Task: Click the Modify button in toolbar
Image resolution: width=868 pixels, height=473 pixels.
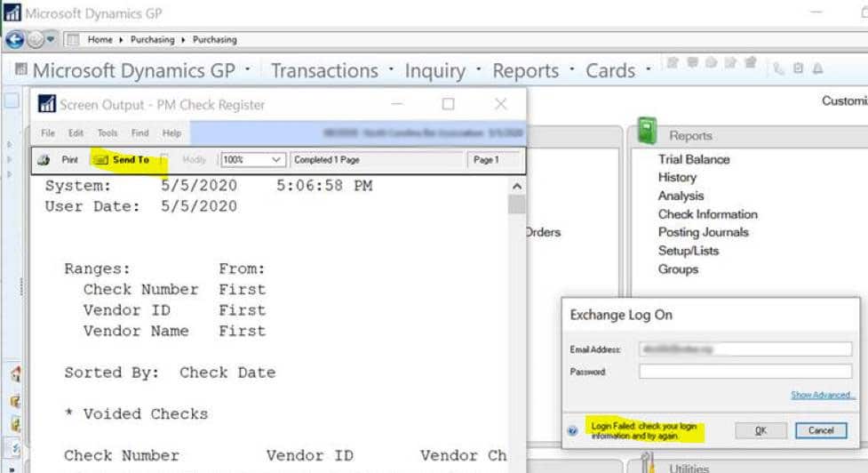Action: point(194,159)
